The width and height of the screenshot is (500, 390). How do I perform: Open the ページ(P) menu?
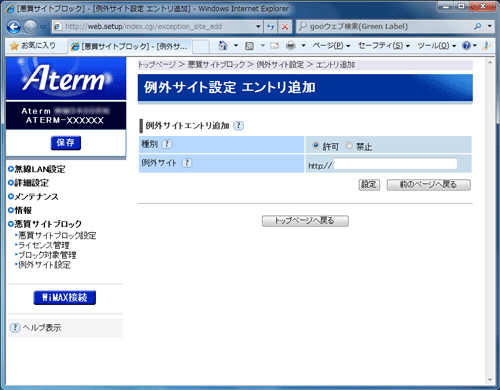tap(331, 46)
